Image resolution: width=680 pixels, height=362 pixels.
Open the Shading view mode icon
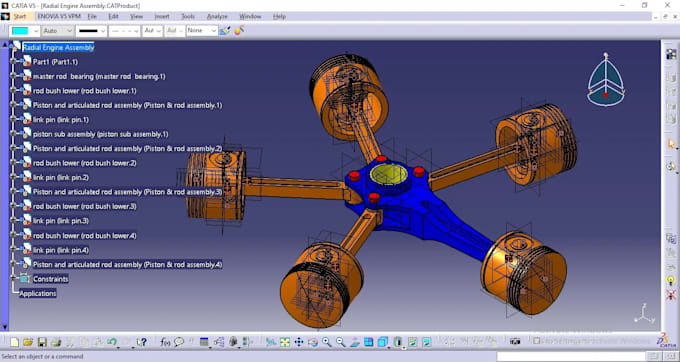pyautogui.click(x=398, y=342)
